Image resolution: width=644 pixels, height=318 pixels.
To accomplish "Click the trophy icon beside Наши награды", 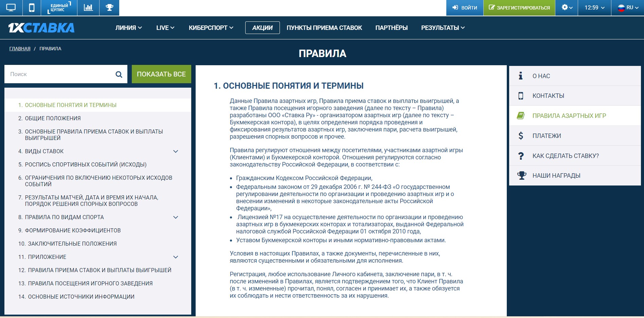I will point(521,176).
